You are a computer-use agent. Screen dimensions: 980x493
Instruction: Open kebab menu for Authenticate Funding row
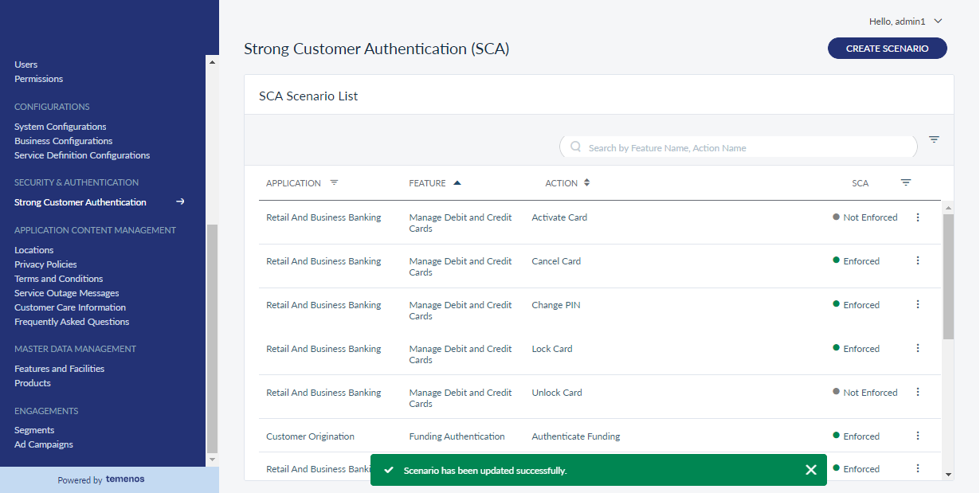[x=918, y=436]
